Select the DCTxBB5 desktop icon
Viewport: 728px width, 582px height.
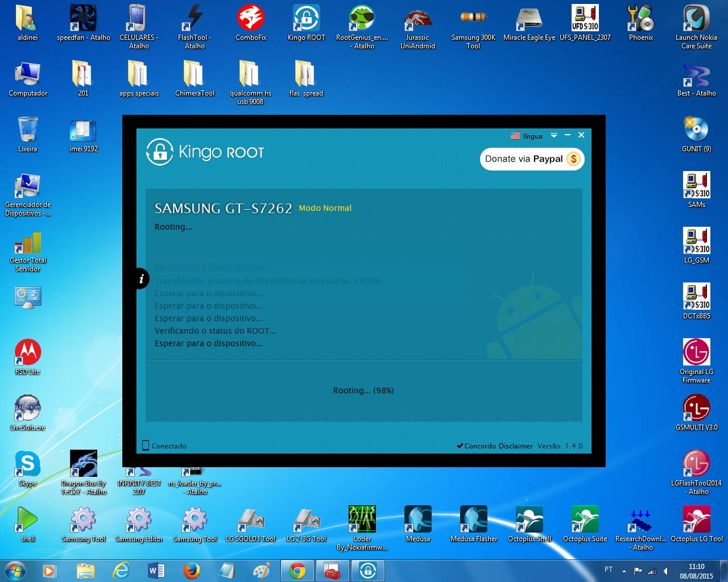coord(697,302)
